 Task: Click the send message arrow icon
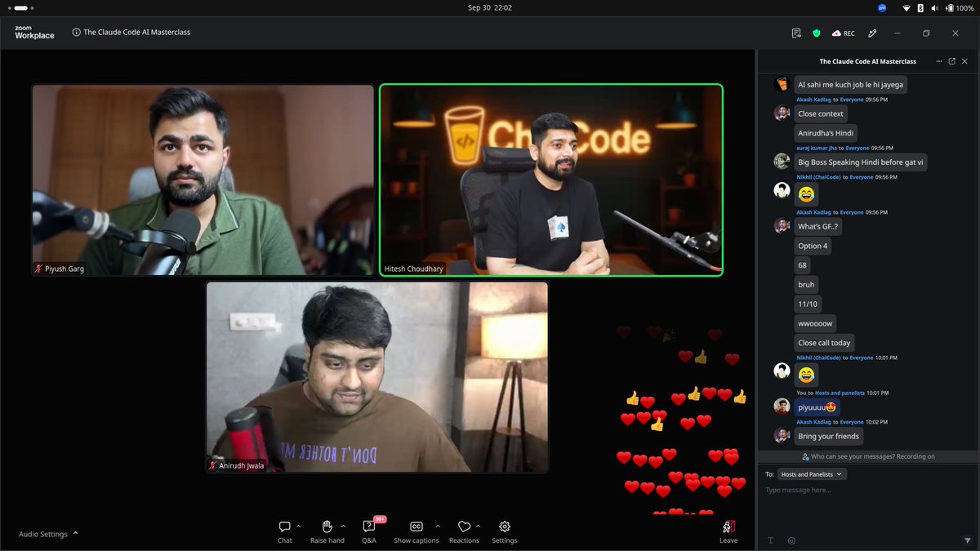point(967,540)
